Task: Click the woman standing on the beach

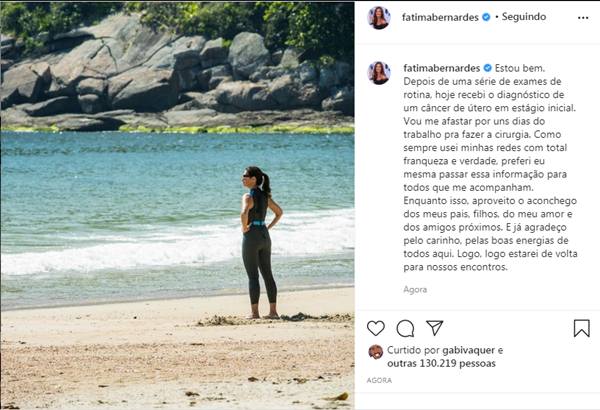Action: pyautogui.click(x=258, y=243)
